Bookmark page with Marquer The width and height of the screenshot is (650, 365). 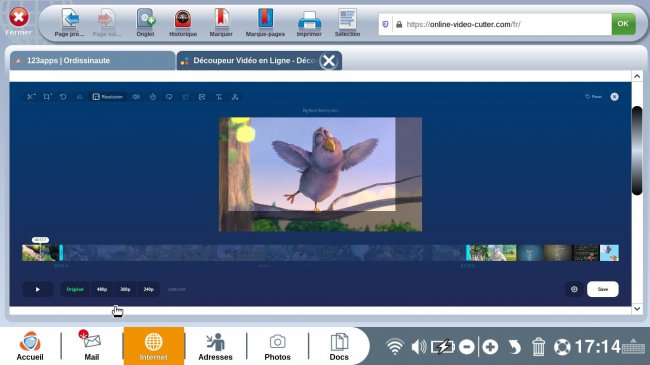pos(221,23)
